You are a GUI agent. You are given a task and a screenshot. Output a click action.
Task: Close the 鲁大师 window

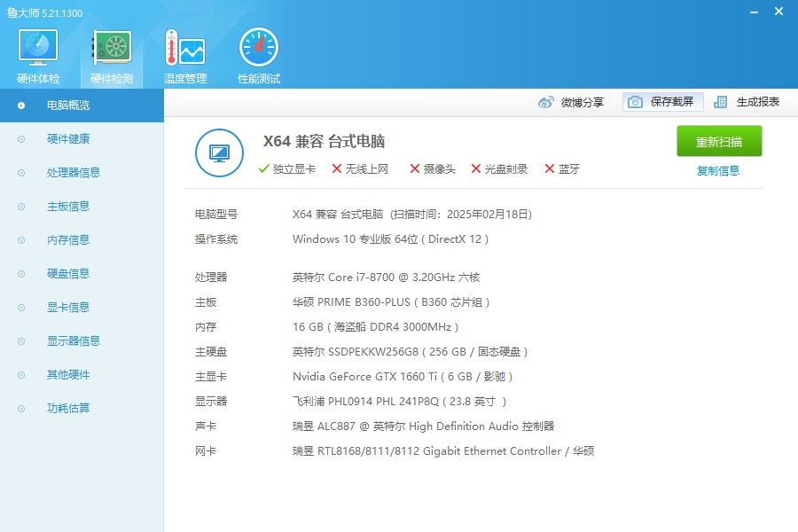778,12
